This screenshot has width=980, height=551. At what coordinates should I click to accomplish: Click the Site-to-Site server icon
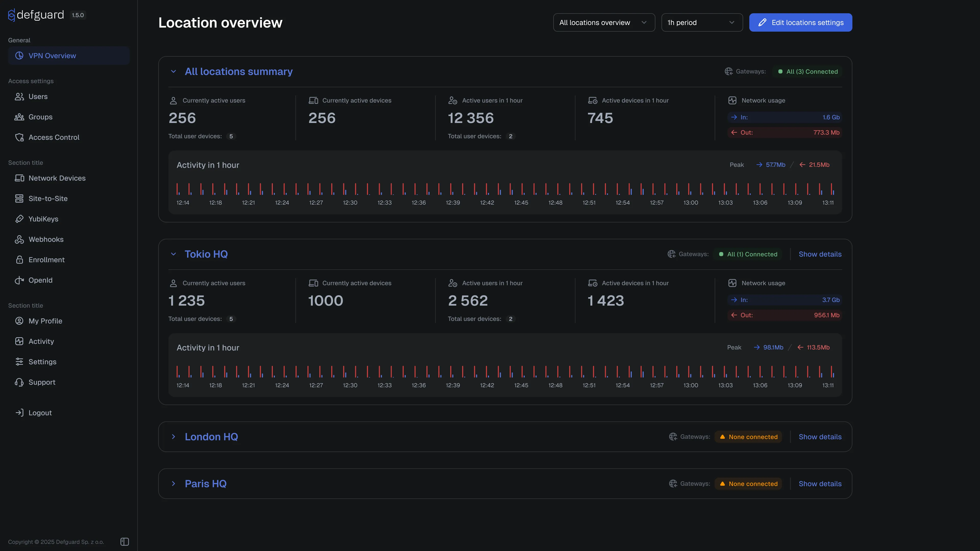(x=19, y=198)
